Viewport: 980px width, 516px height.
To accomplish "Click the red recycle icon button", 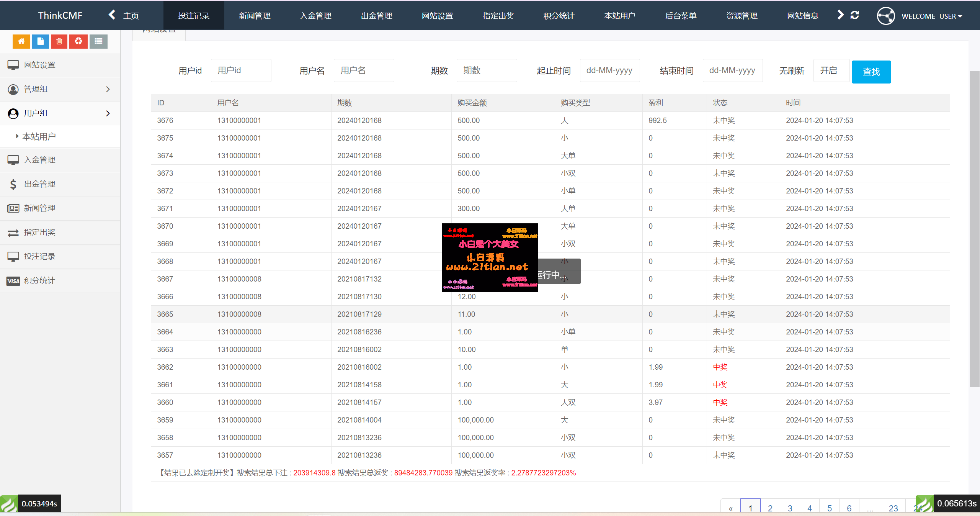I will click(x=78, y=41).
